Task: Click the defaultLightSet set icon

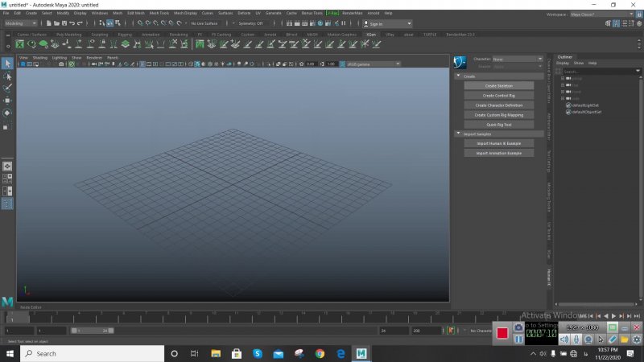Action: (x=568, y=105)
